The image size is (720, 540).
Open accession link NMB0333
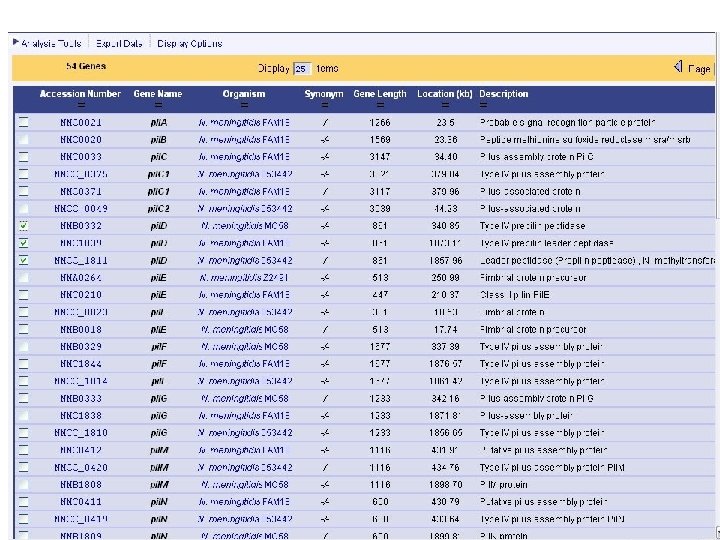pos(81,399)
